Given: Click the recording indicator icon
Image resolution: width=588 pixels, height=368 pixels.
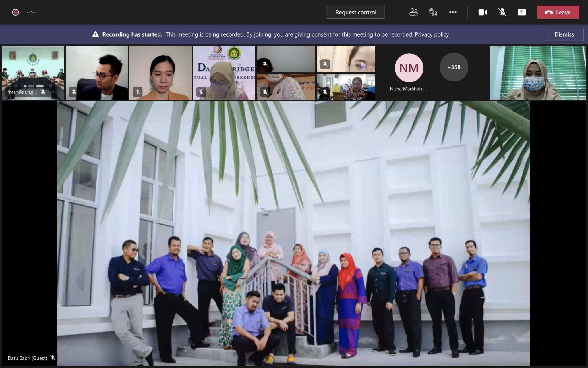Looking at the screenshot, I should 16,12.
